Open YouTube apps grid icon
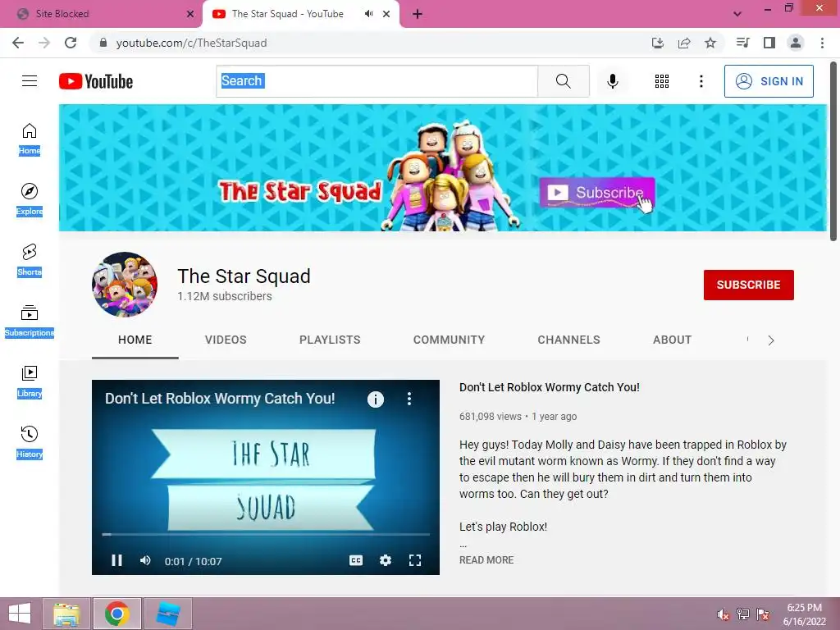The image size is (840, 630). 662,81
